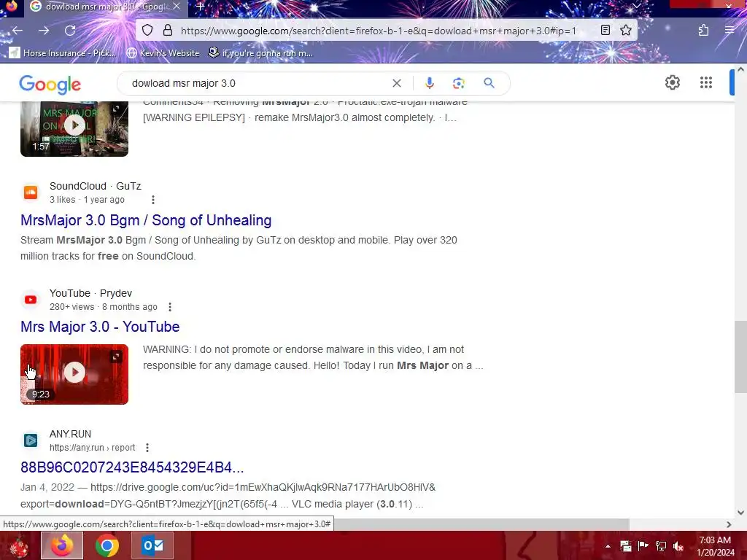Open MrsMajor 3.0 Bgm / Song of Unhealing
Screen dimensions: 747x560
point(146,220)
